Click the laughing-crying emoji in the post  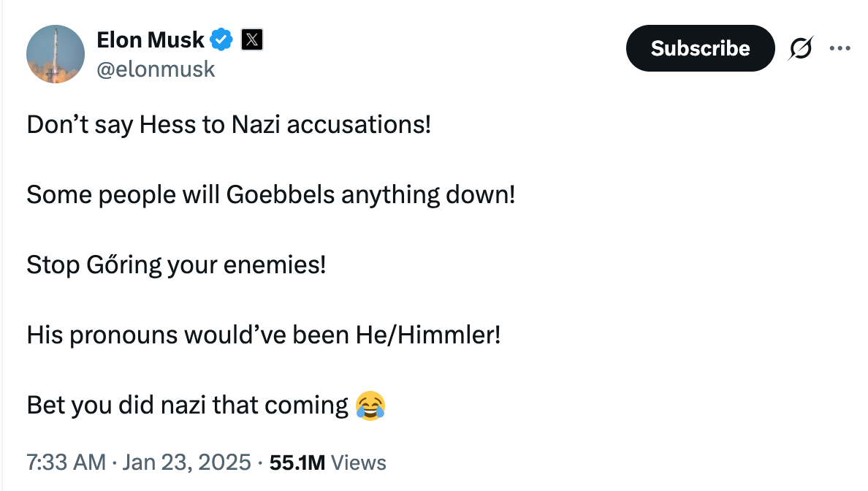pos(370,405)
